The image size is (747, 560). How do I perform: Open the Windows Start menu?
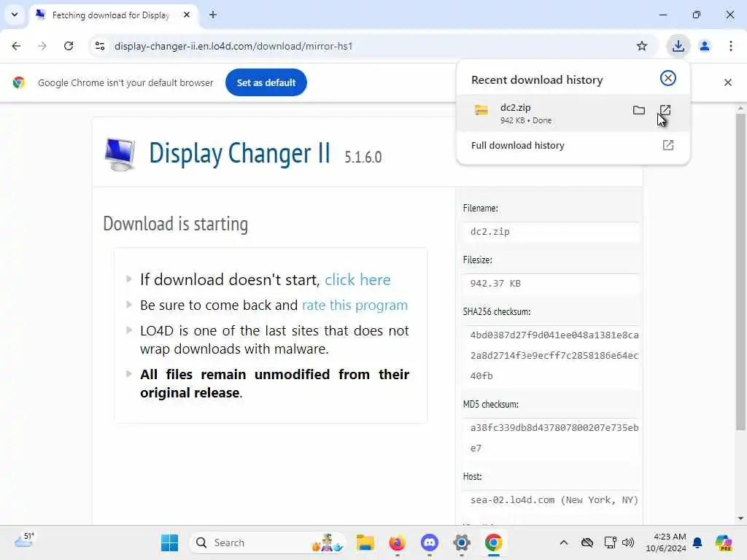[169, 542]
